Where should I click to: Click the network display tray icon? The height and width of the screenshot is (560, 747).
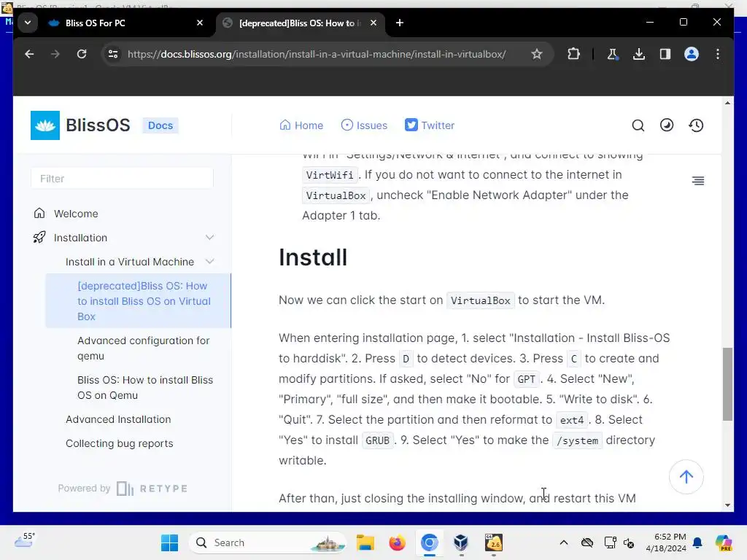pos(610,542)
